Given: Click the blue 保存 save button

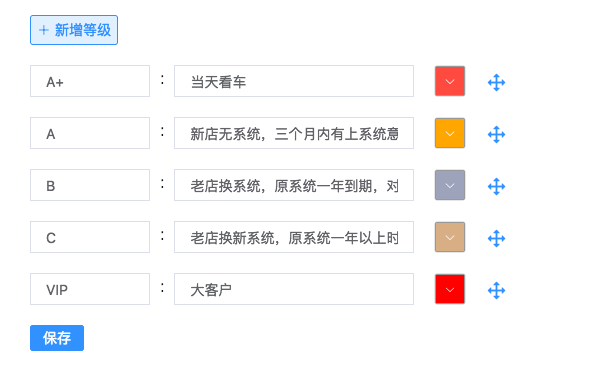Looking at the screenshot, I should coord(57,338).
